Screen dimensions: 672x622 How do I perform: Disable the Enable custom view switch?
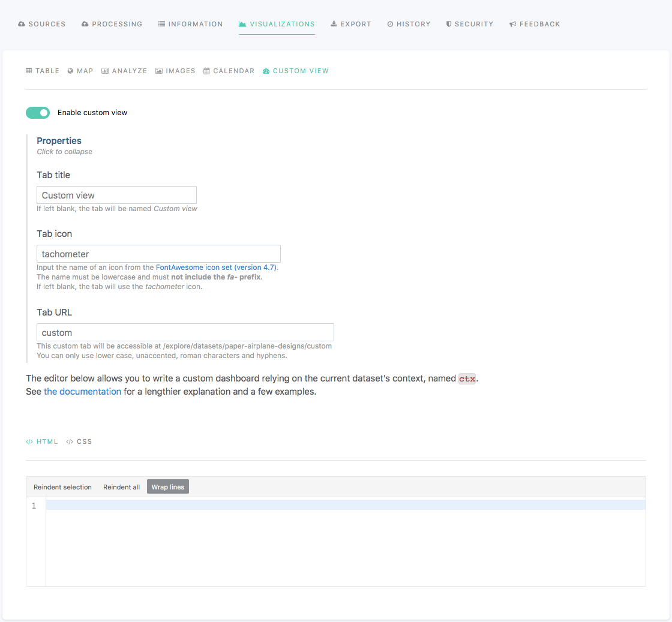click(38, 113)
